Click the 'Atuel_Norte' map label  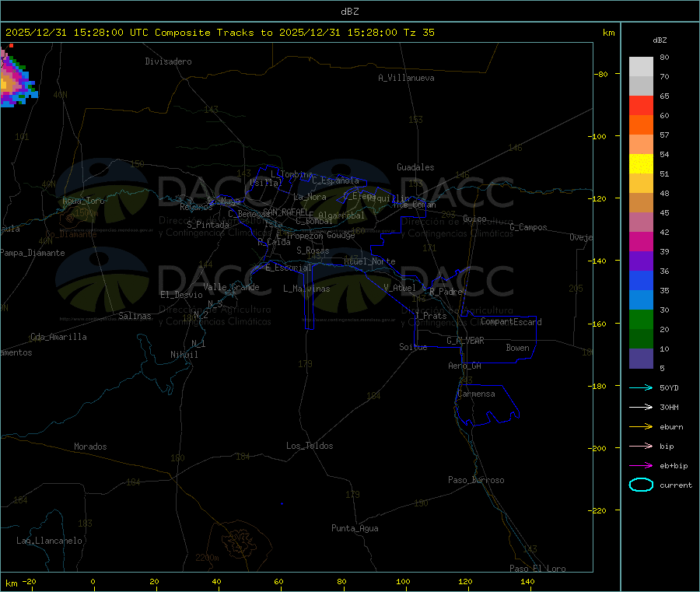coord(369,261)
